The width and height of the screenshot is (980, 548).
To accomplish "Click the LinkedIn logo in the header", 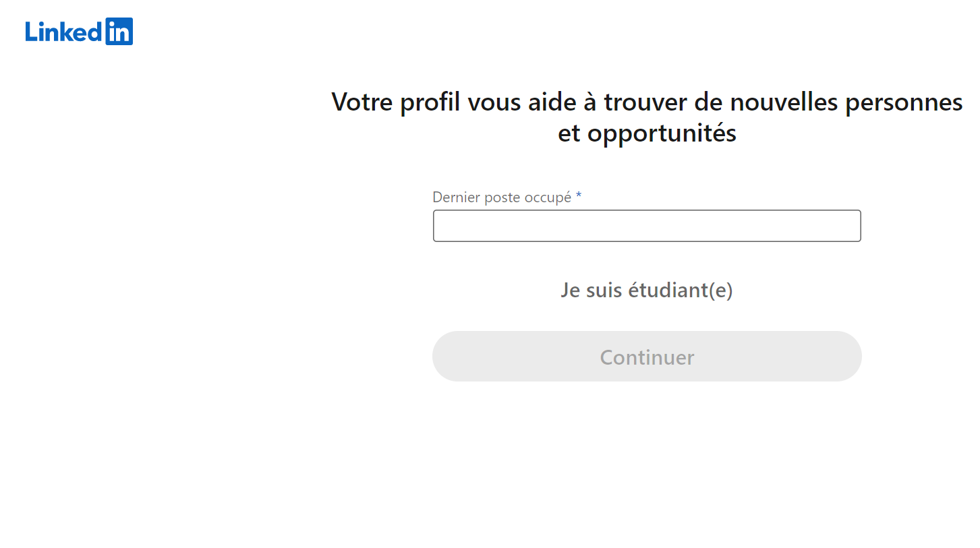I will pyautogui.click(x=79, y=32).
